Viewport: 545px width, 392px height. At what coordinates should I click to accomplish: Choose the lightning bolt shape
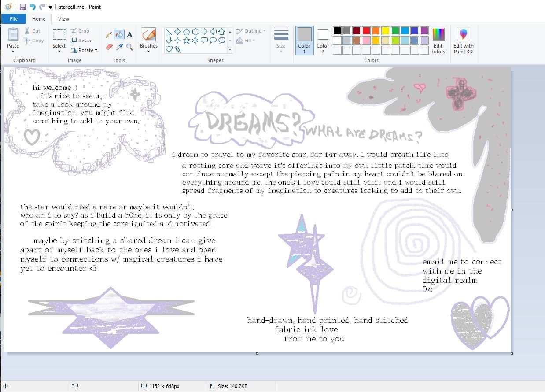tap(177, 49)
